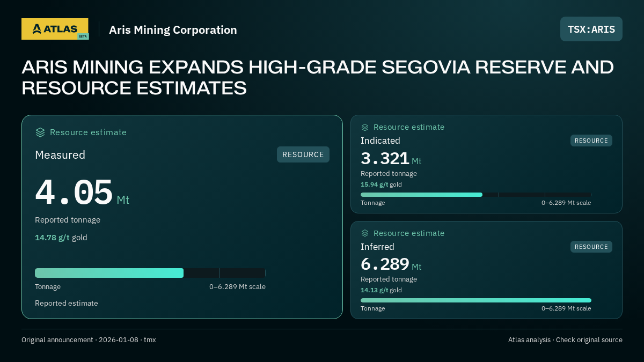
Task: Click the 6.289 Mt inferred value
Action: click(391, 264)
